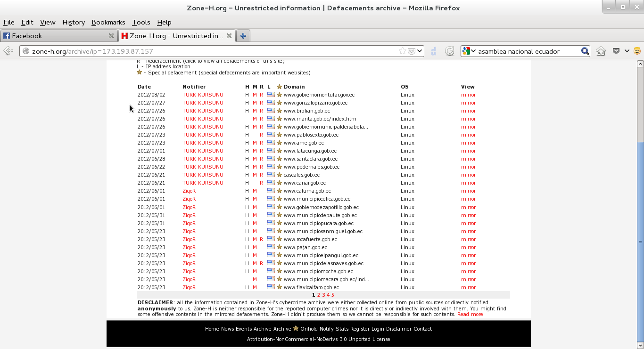This screenshot has width=644, height=349.
Task: Click Attribution-NonCommercial-NoDerivs 3.0 Unported License link
Action: tap(319, 339)
